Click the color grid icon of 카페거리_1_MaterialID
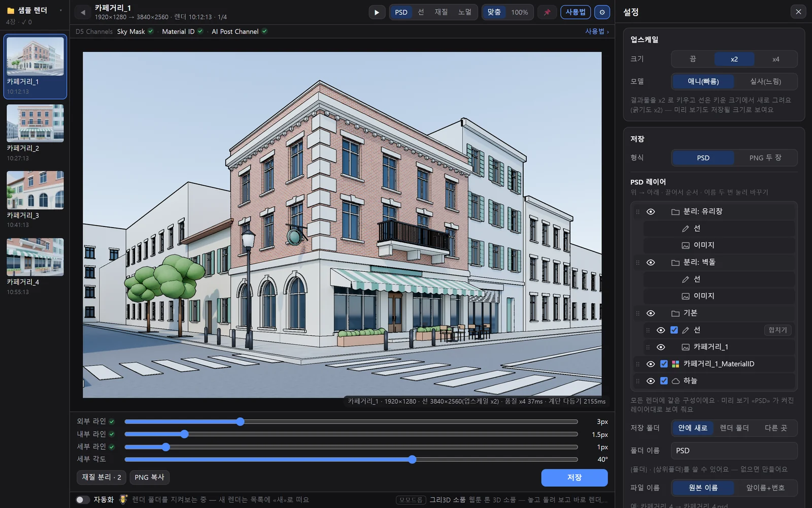This screenshot has height=508, width=812. (675, 364)
